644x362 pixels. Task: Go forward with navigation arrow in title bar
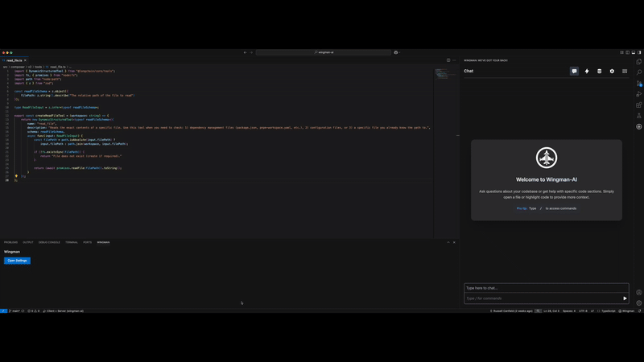point(251,52)
